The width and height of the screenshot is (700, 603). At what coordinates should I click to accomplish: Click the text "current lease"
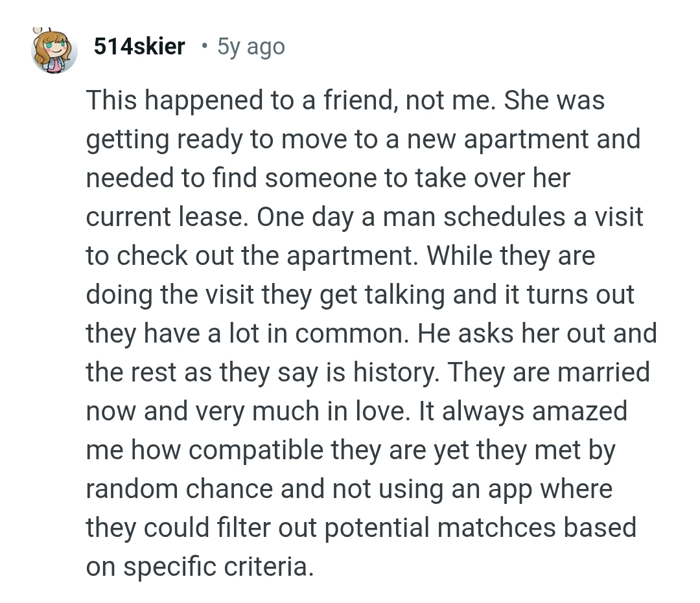165,217
